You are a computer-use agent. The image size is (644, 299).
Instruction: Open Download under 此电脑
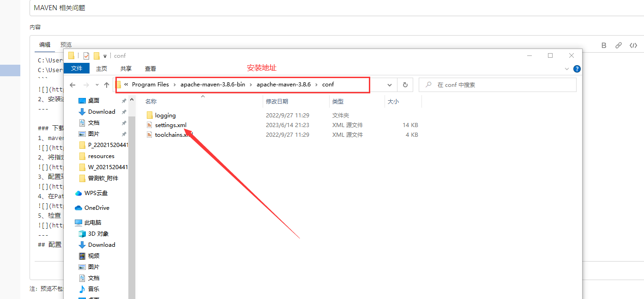point(102,245)
